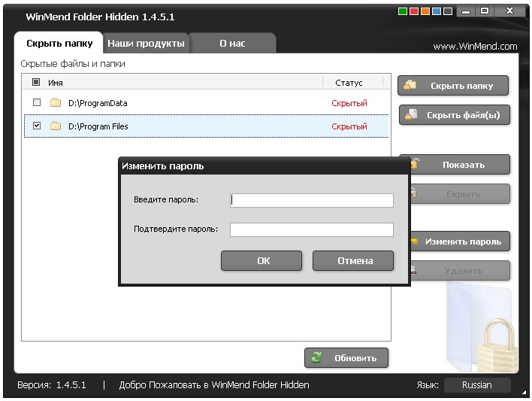Toggle the select-all checkbox in the Имя header
Screen dimensions: 532x401
(36, 82)
